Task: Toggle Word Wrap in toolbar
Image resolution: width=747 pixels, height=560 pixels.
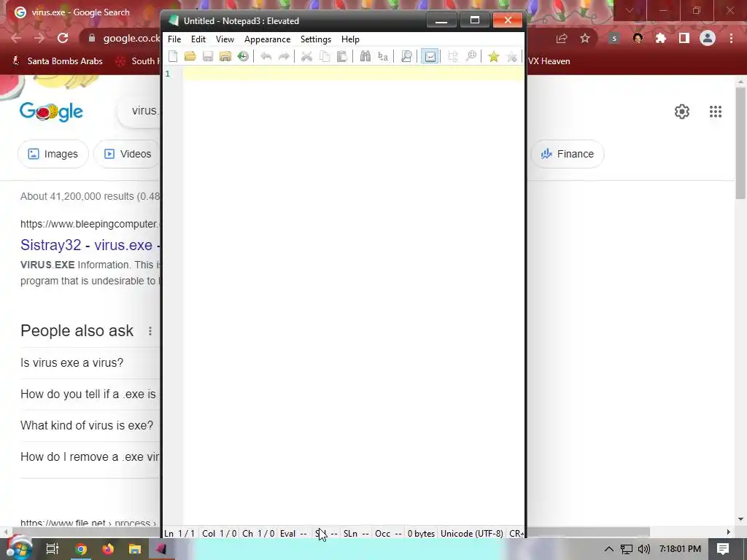Action: [430, 56]
